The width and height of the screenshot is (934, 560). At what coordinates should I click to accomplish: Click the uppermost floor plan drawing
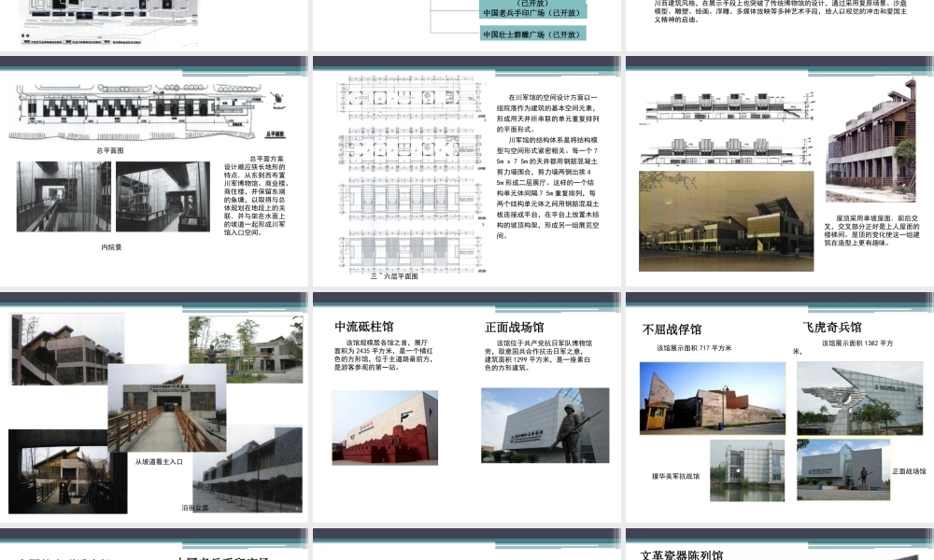coord(410,98)
